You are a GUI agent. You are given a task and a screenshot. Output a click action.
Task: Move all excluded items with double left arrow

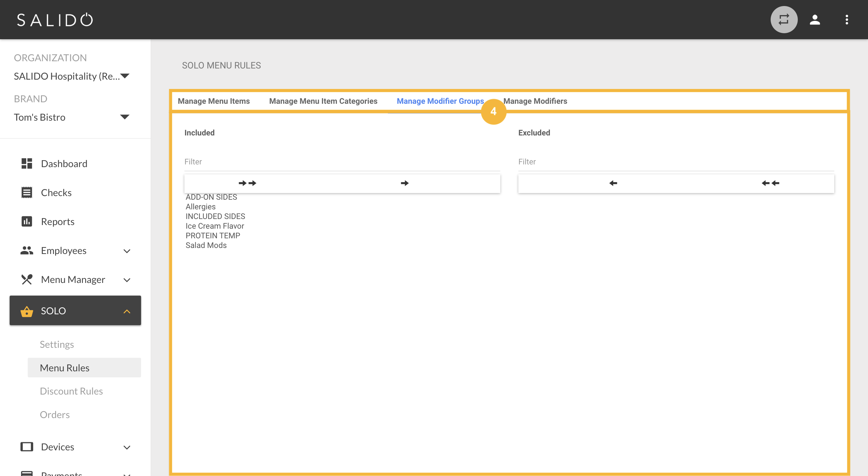click(x=770, y=183)
